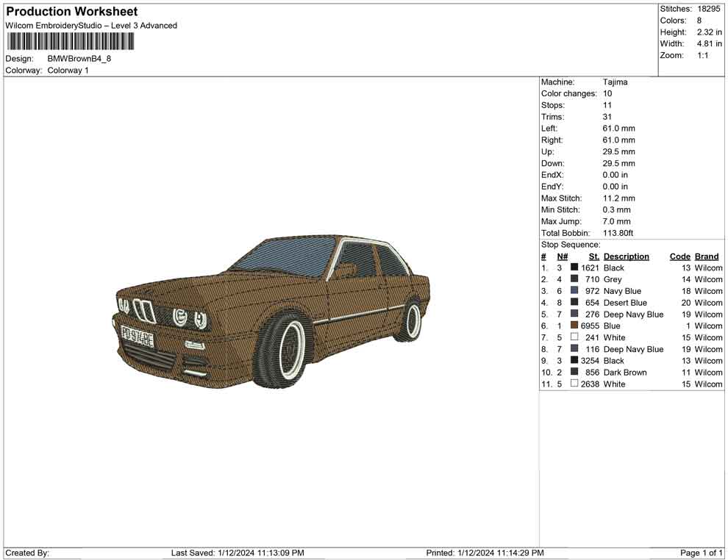Screen dimensions: 728x560
Task: Click the Stitches value 18295
Action: 708,9
